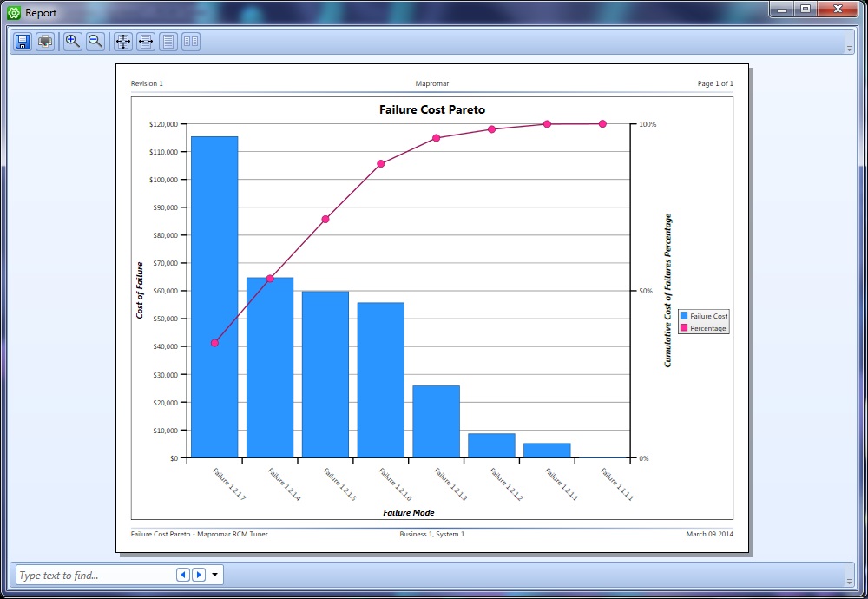The height and width of the screenshot is (599, 868).
Task: Expand the top toolbar overflow arrow
Action: (849, 45)
